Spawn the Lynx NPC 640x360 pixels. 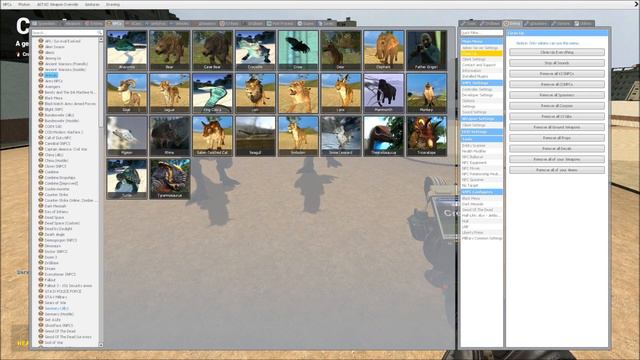341,93
